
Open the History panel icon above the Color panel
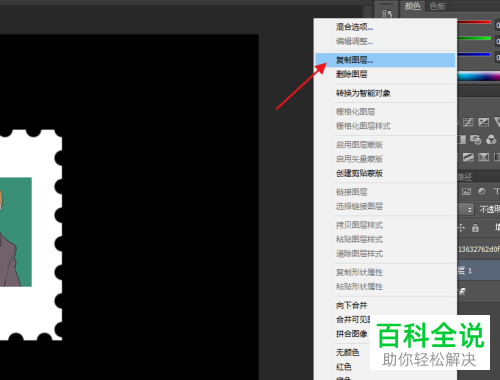[x=387, y=13]
